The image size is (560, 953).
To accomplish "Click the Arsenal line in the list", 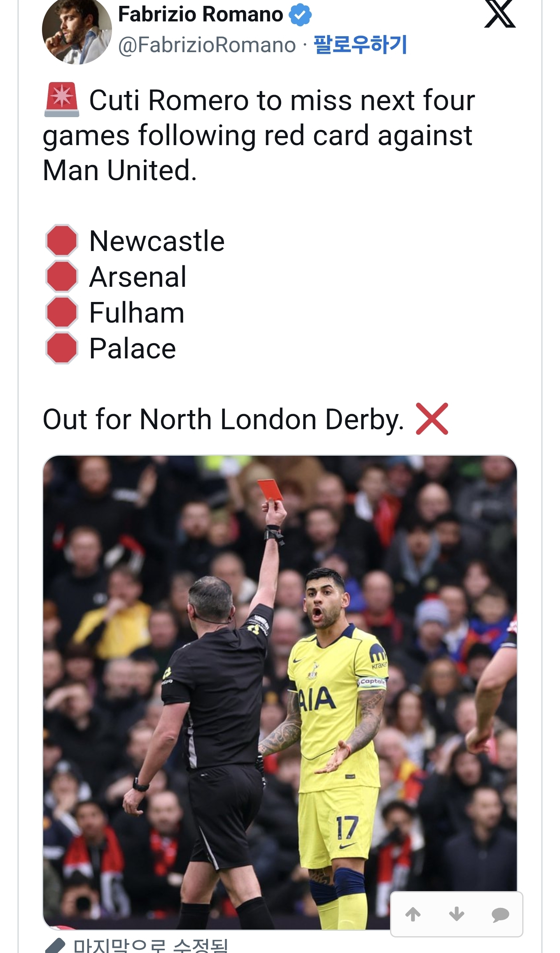I will (138, 277).
